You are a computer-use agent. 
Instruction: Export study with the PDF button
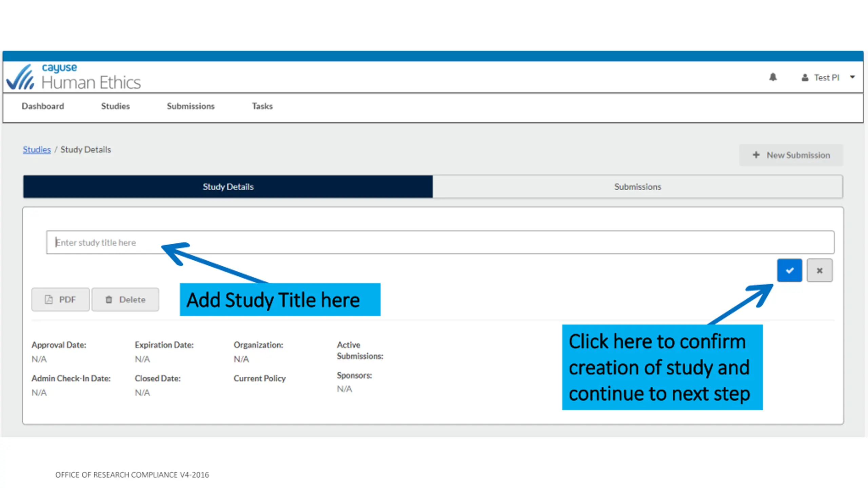pyautogui.click(x=60, y=300)
